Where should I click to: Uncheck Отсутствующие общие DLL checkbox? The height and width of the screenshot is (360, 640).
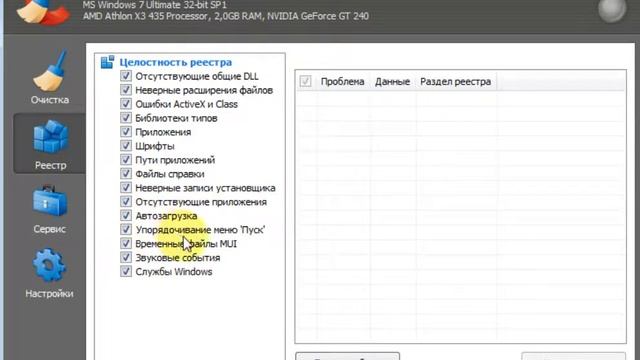click(x=126, y=76)
